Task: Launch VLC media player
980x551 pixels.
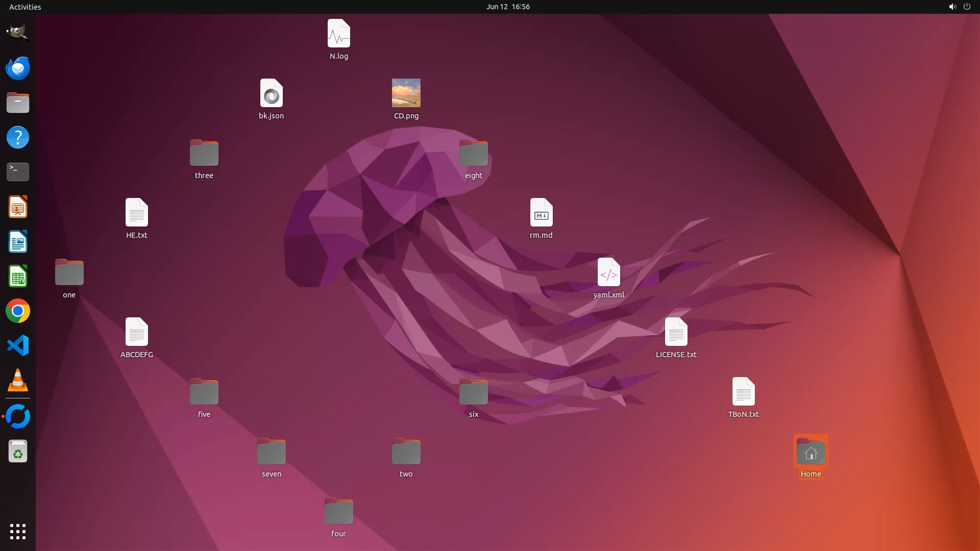Action: [17, 381]
